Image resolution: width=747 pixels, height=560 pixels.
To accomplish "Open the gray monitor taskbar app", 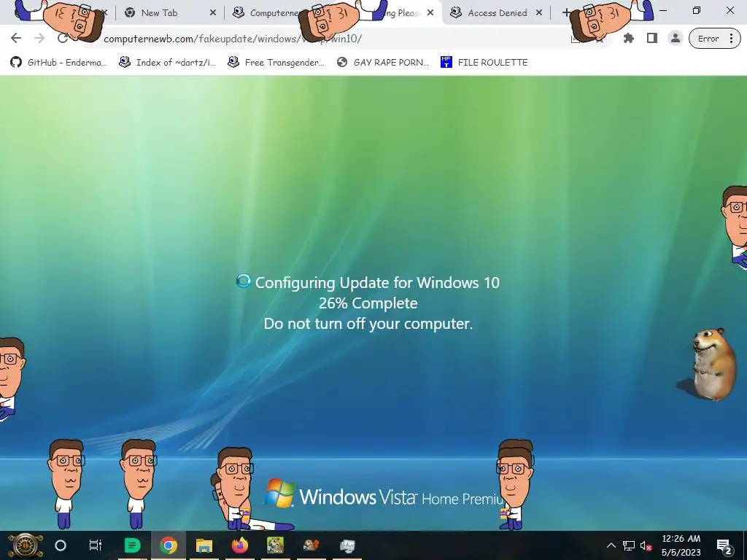I will pos(347,545).
